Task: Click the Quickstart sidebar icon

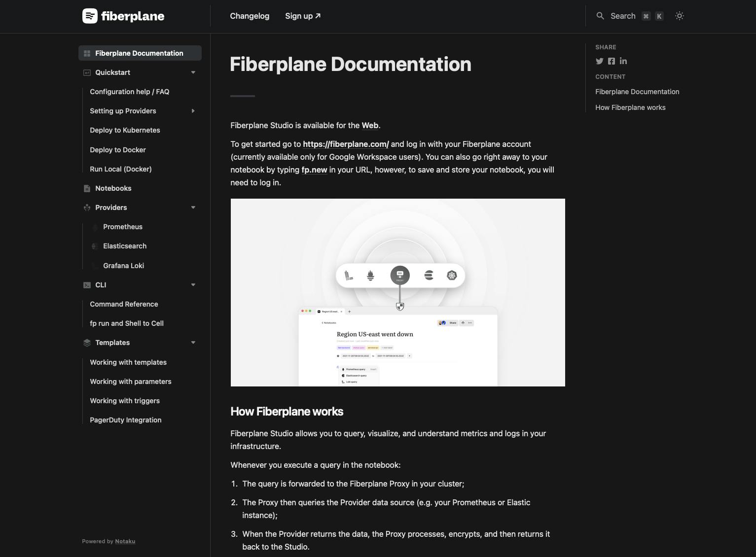Action: pos(87,72)
